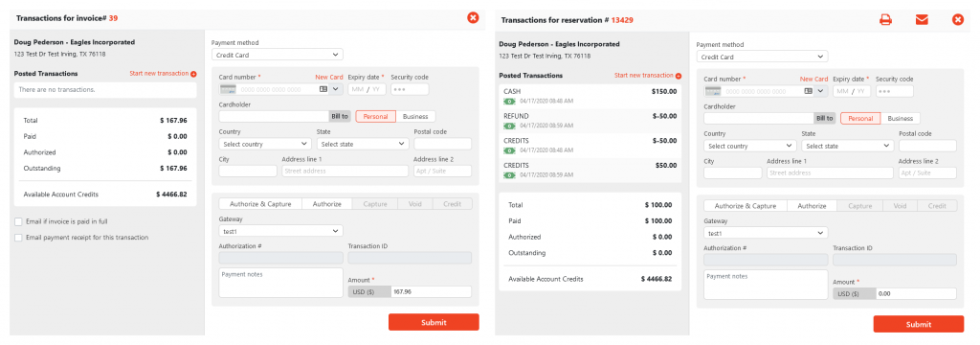The height and width of the screenshot is (345, 980).
Task: Click the Amount field showing 0.00
Action: (916, 293)
